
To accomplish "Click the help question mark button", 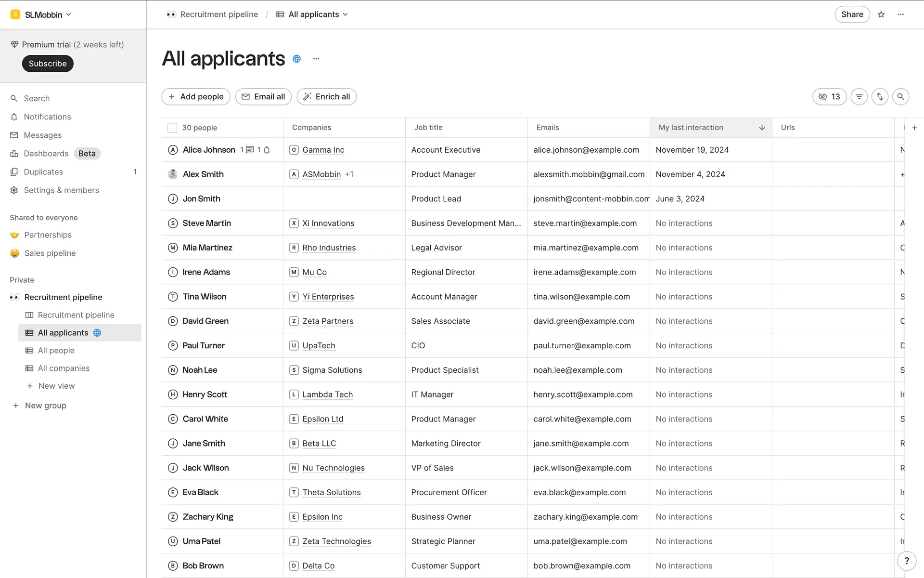I will [x=907, y=561].
